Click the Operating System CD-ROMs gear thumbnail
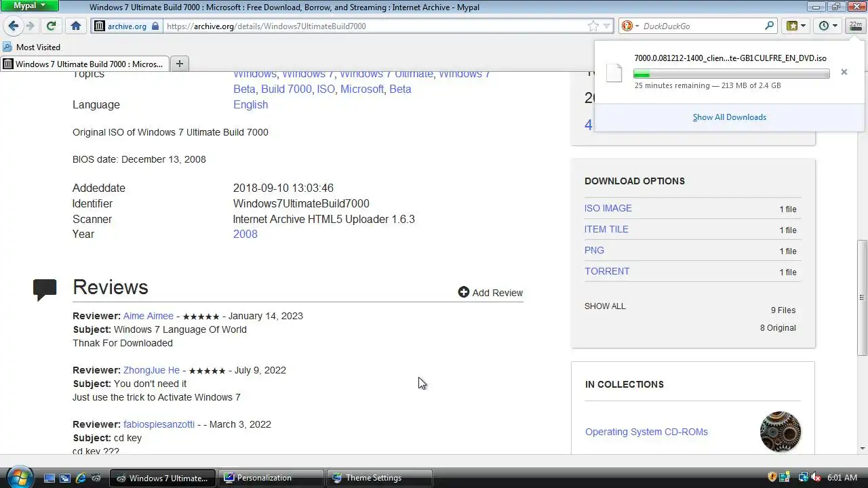The width and height of the screenshot is (868, 488). click(x=781, y=432)
